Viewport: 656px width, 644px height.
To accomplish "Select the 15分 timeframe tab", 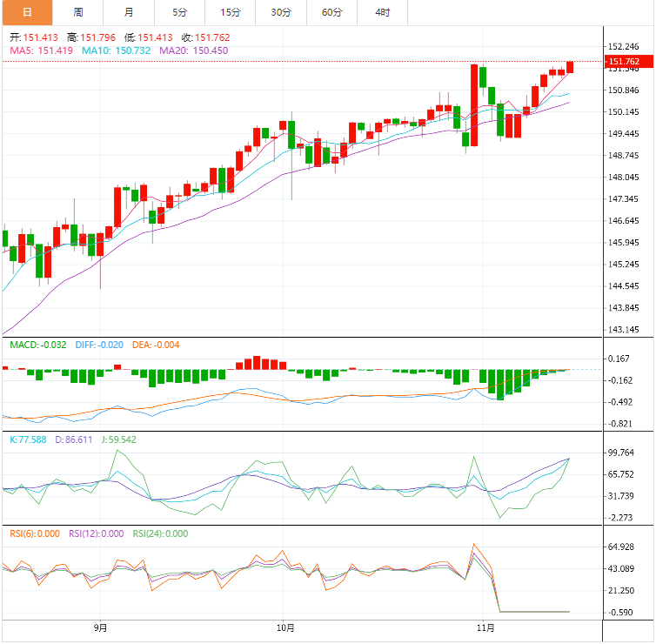I will tap(231, 12).
